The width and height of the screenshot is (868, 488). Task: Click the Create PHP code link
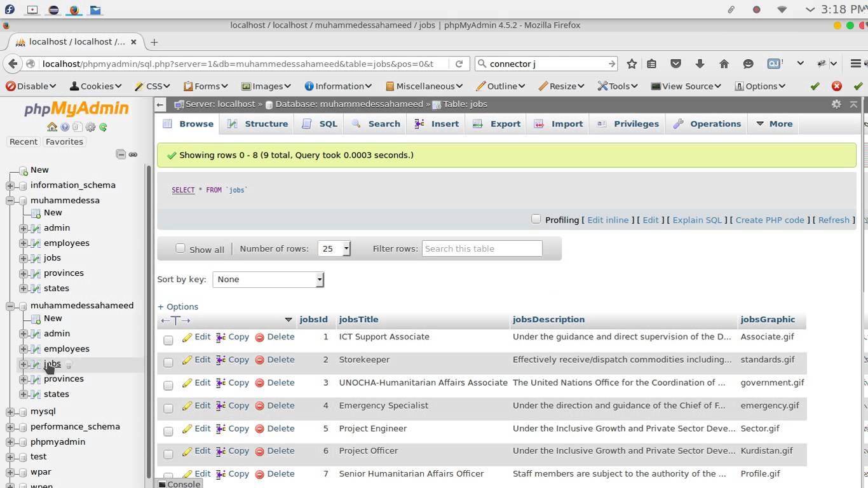770,219
